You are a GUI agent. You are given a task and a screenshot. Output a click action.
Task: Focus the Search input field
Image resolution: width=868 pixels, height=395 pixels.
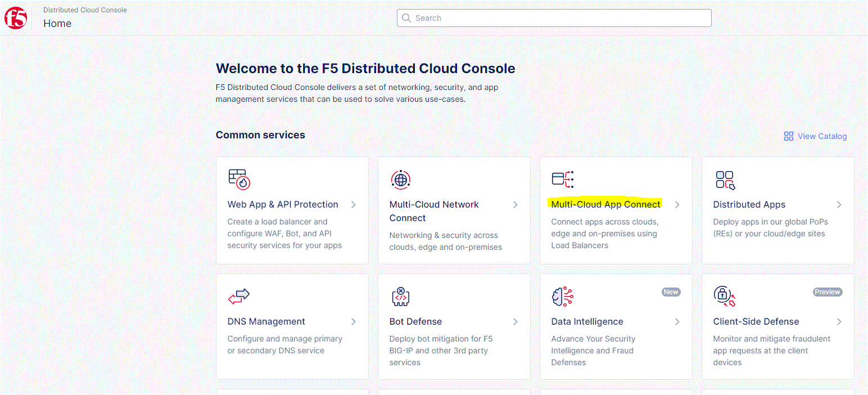pyautogui.click(x=554, y=18)
